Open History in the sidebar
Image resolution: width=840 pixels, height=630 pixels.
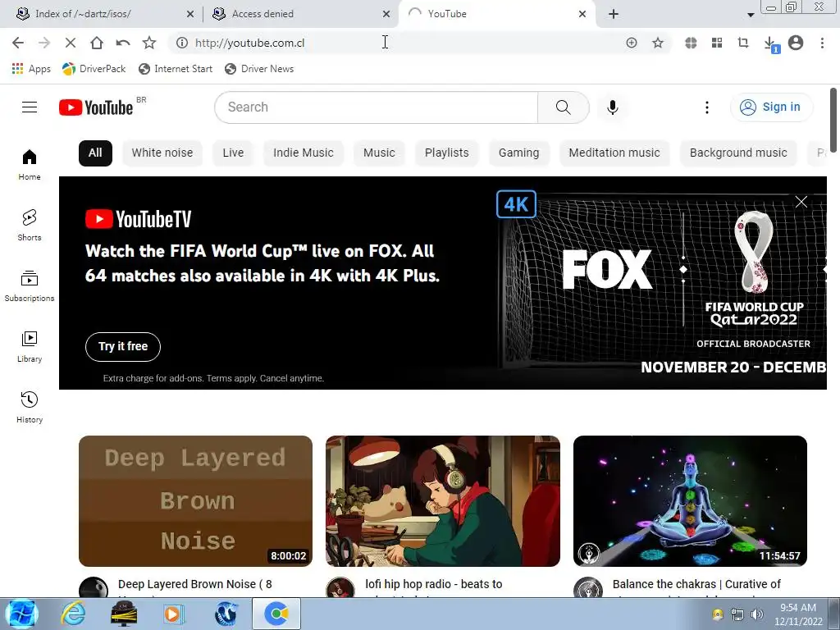click(30, 408)
